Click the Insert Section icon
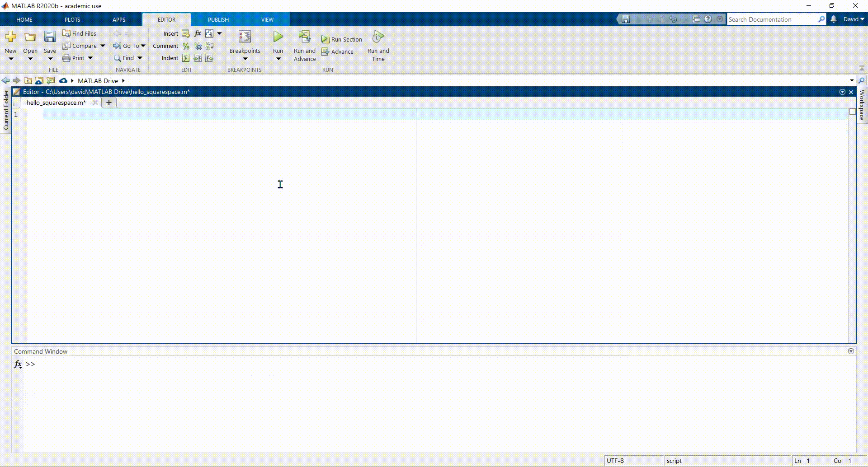This screenshot has height=467, width=868. point(186,33)
